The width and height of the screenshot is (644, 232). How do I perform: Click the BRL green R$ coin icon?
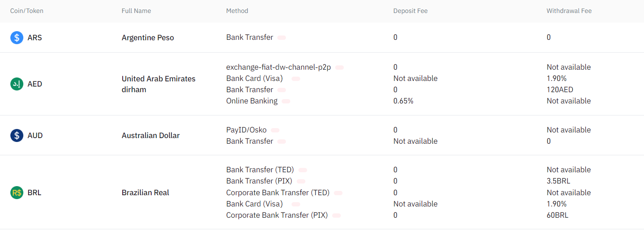click(x=17, y=193)
